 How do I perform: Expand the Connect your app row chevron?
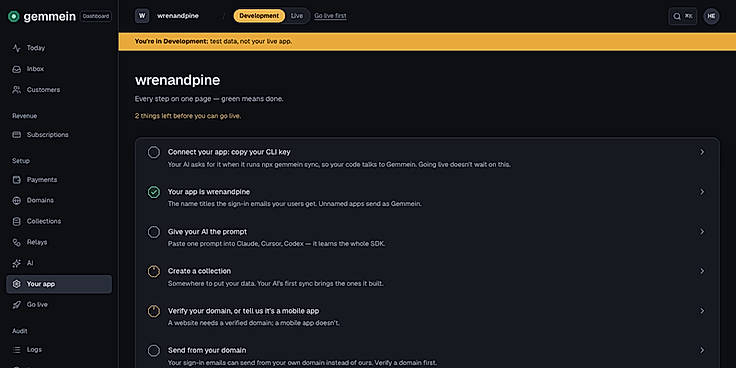click(x=702, y=152)
